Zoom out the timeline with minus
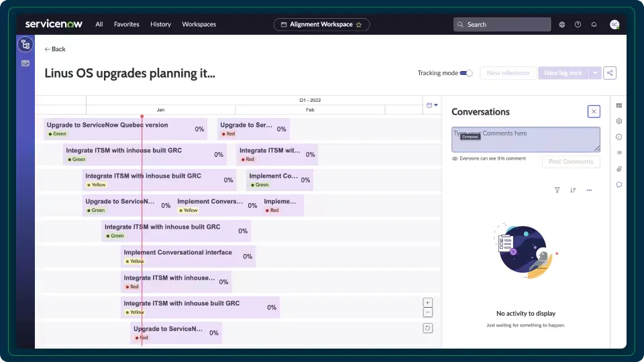The height and width of the screenshot is (362, 644). pos(427,312)
